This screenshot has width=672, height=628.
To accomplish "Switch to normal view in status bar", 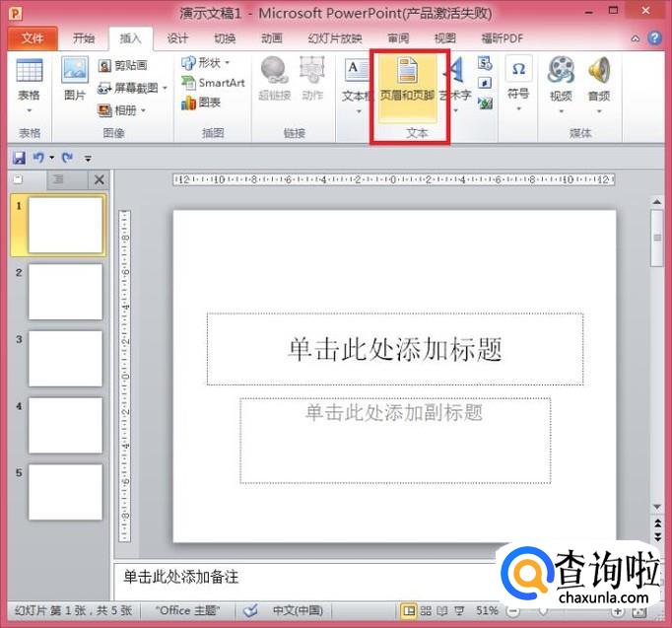I will coord(409,611).
